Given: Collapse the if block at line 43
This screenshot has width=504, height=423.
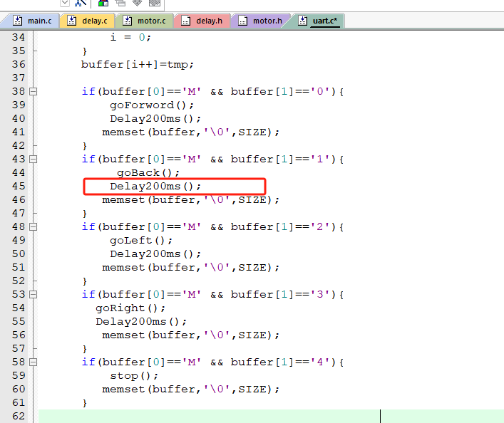Looking at the screenshot, I should [33, 160].
